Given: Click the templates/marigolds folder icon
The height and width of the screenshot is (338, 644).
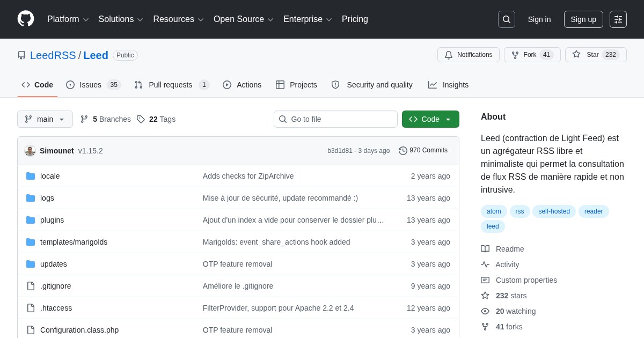Looking at the screenshot, I should 31,242.
